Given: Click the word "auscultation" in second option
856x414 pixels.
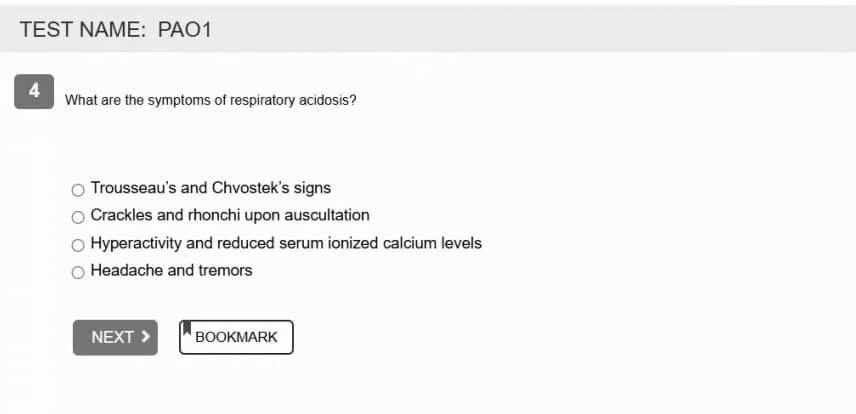Looking at the screenshot, I should pyautogui.click(x=327, y=215).
